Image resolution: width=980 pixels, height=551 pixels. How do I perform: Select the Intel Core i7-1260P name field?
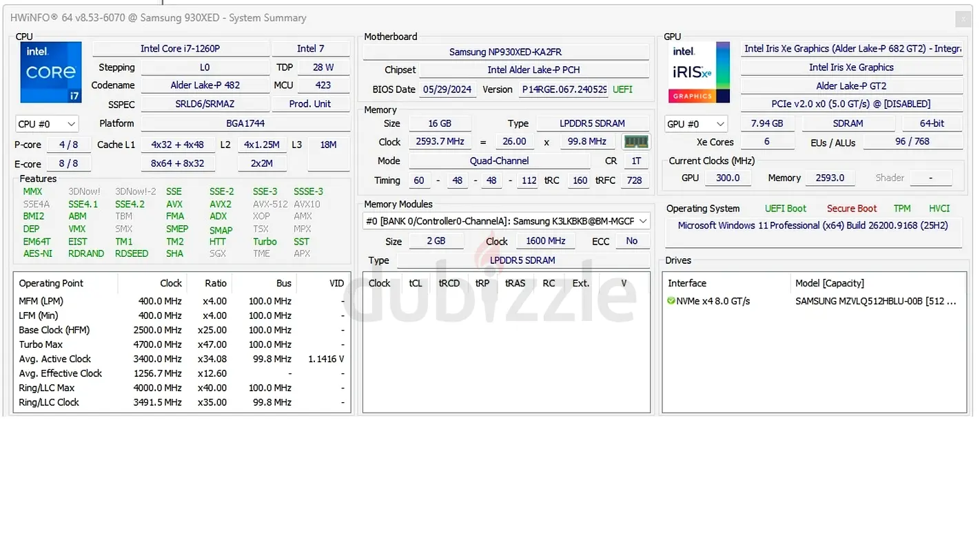click(x=181, y=49)
